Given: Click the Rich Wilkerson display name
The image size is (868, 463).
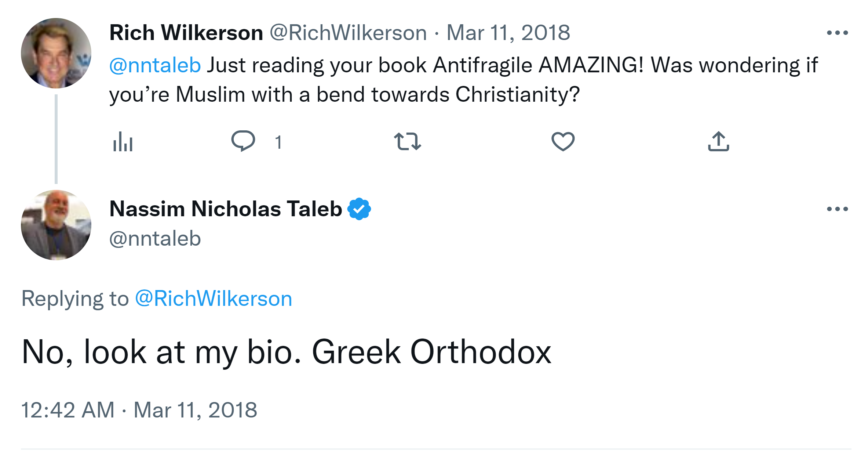Looking at the screenshot, I should tap(186, 33).
